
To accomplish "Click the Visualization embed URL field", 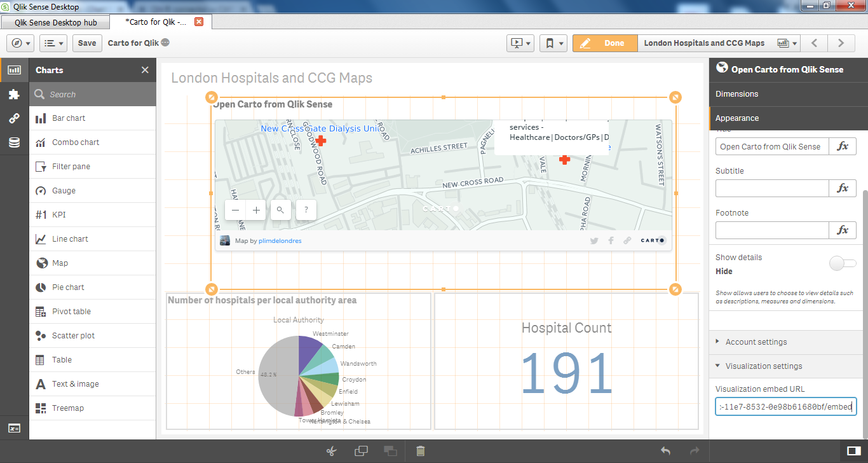I will click(786, 407).
